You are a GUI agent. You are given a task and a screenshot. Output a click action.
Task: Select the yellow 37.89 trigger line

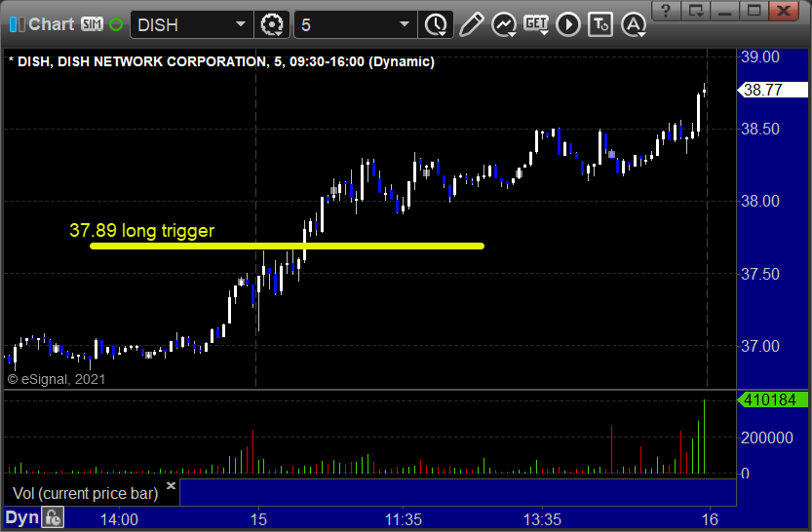[287, 246]
